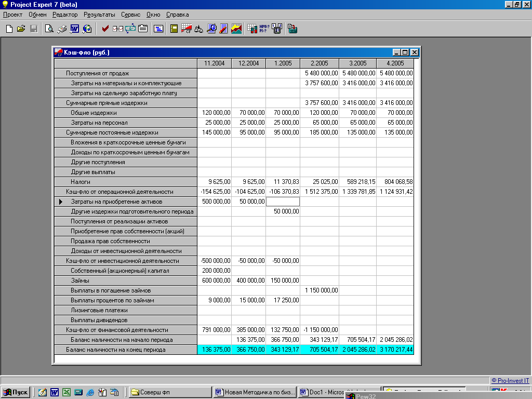Screen dimensions: 532x399
Task: Click cyan cell 136 375,00
Action: click(215, 350)
